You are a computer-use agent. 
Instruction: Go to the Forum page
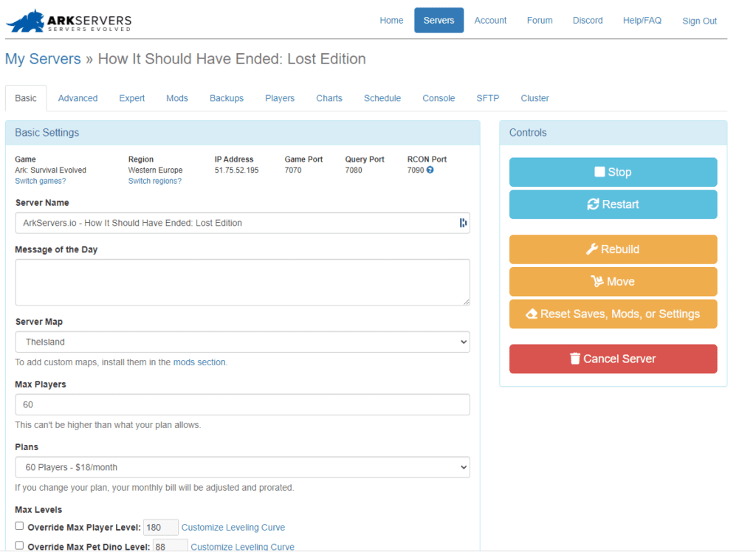[540, 21]
